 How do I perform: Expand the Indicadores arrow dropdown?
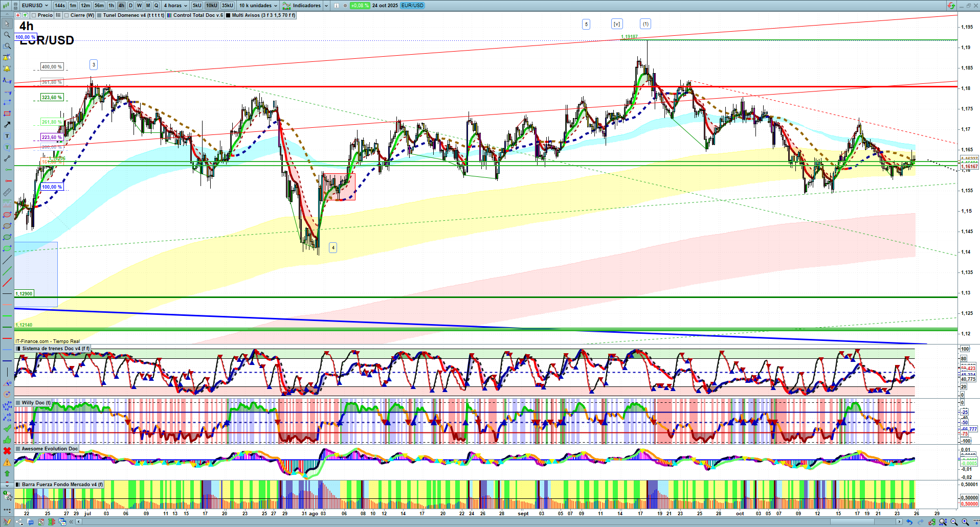(326, 6)
